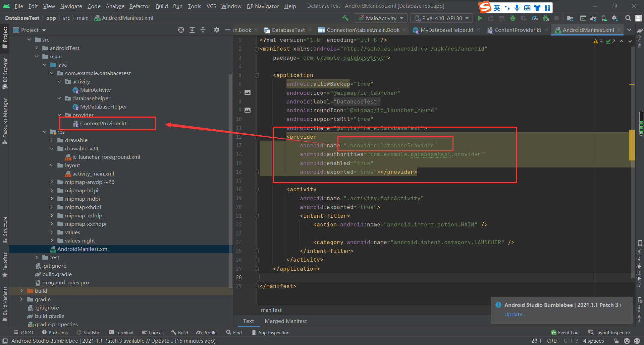Click Collapse All in Project panel
The height and width of the screenshot is (345, 644).
tap(203, 30)
